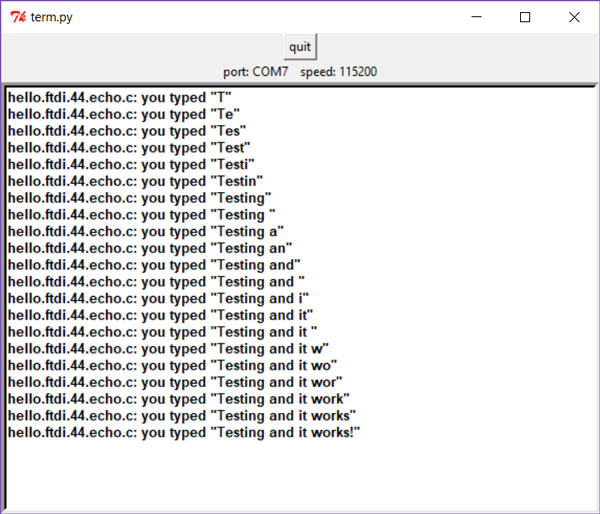
Task: Click the line ending with "Testing and it w"
Action: click(168, 349)
